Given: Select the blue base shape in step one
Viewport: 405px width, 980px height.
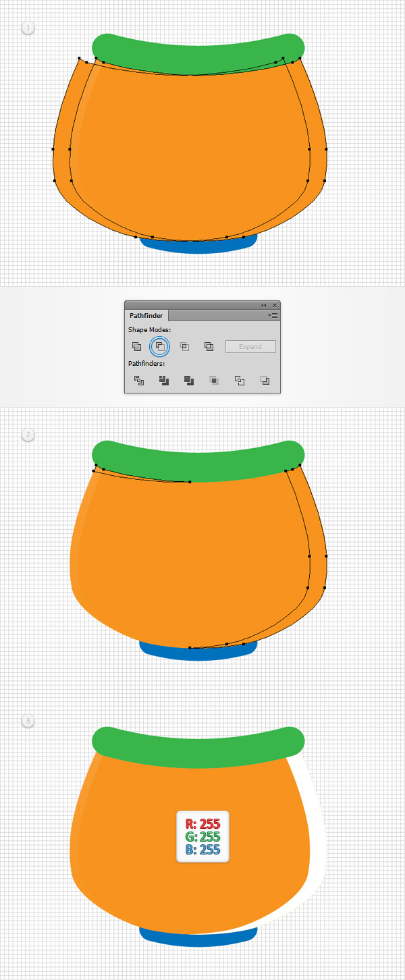Looking at the screenshot, I should (x=199, y=246).
